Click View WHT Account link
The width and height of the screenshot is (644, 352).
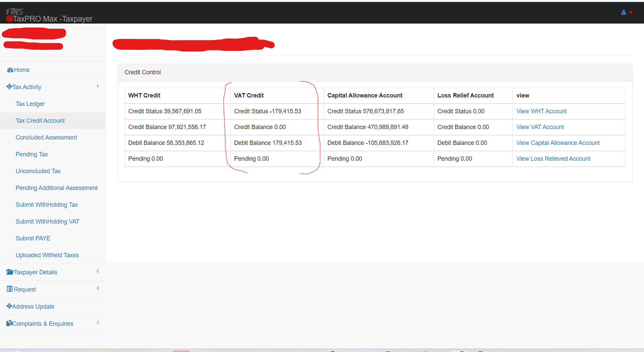pos(542,111)
